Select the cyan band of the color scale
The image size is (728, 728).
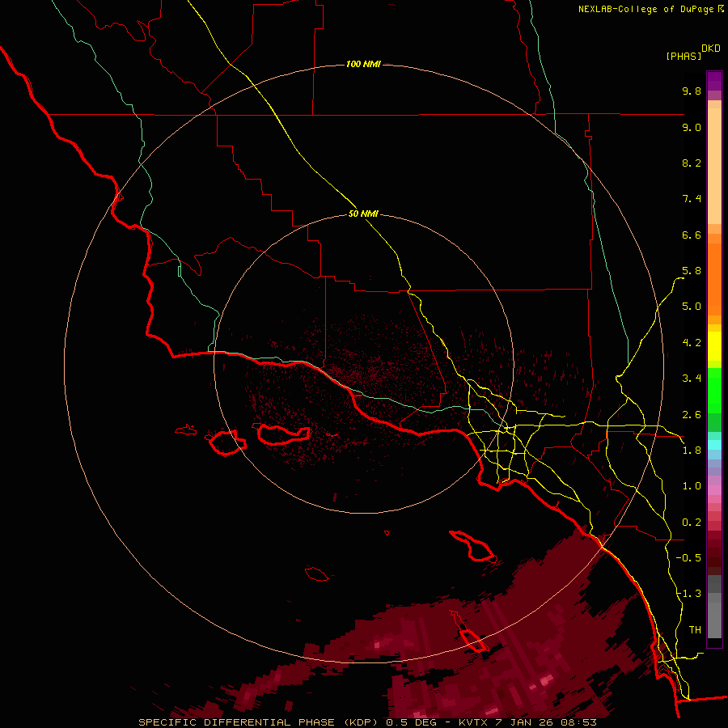714,445
